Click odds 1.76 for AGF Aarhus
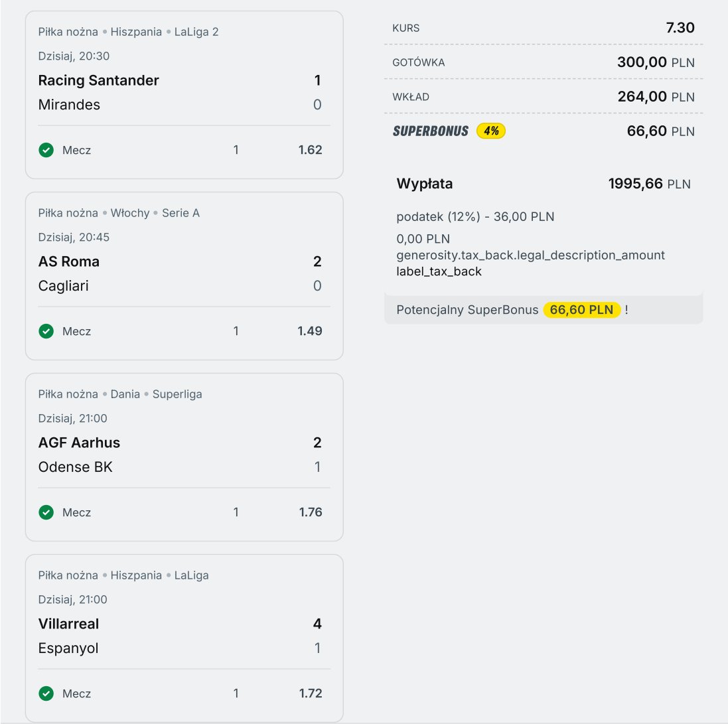 coord(310,512)
